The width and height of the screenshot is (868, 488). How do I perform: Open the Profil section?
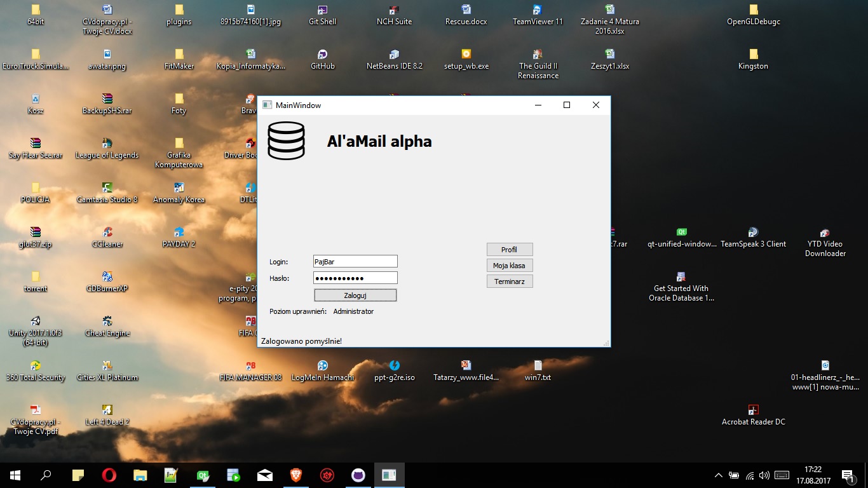[510, 250]
